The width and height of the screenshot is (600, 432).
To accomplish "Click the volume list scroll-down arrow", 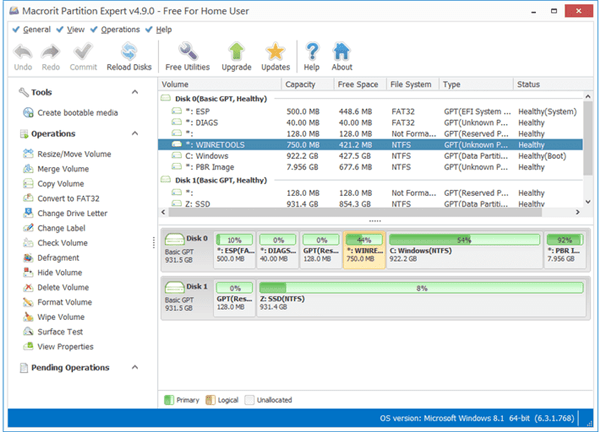I will [x=588, y=202].
